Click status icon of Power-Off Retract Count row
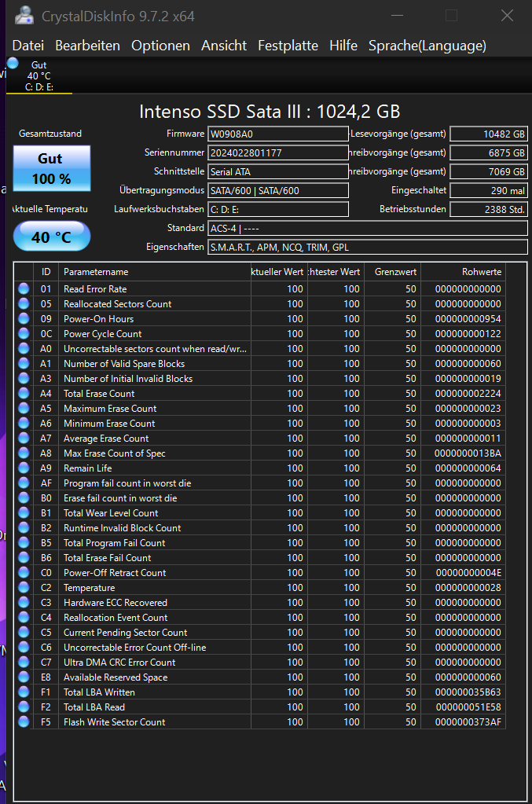 (24, 572)
